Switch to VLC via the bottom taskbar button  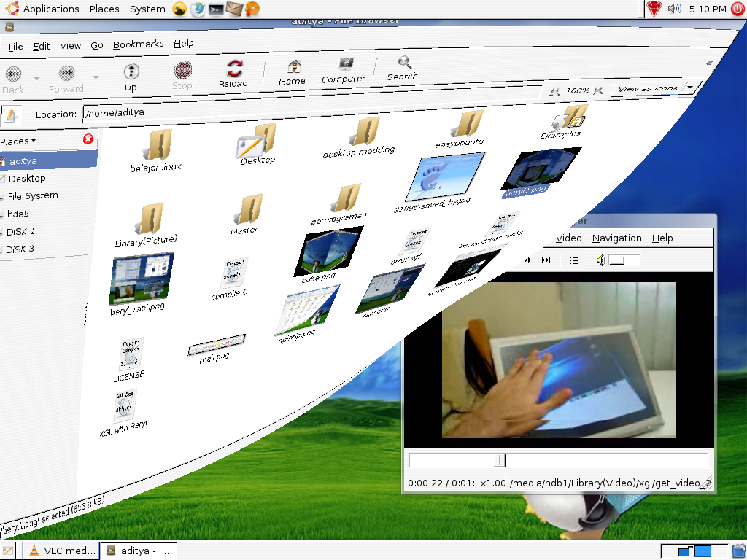click(x=62, y=551)
